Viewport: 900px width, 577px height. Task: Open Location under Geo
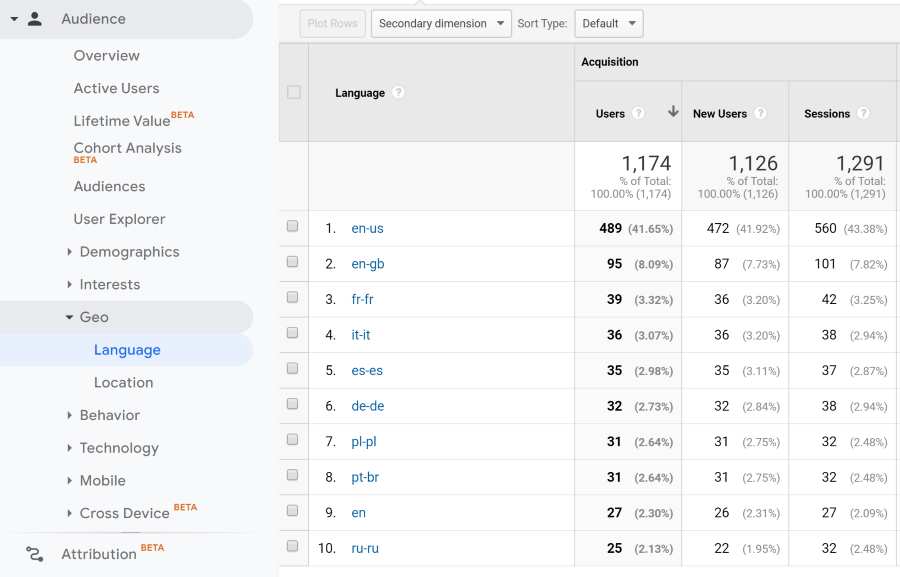(x=123, y=383)
